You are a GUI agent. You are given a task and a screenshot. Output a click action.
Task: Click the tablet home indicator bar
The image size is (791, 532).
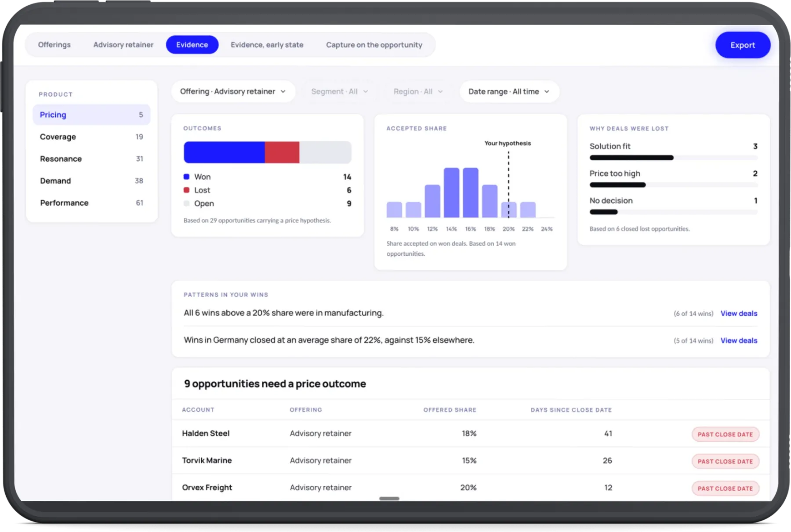coord(389,499)
